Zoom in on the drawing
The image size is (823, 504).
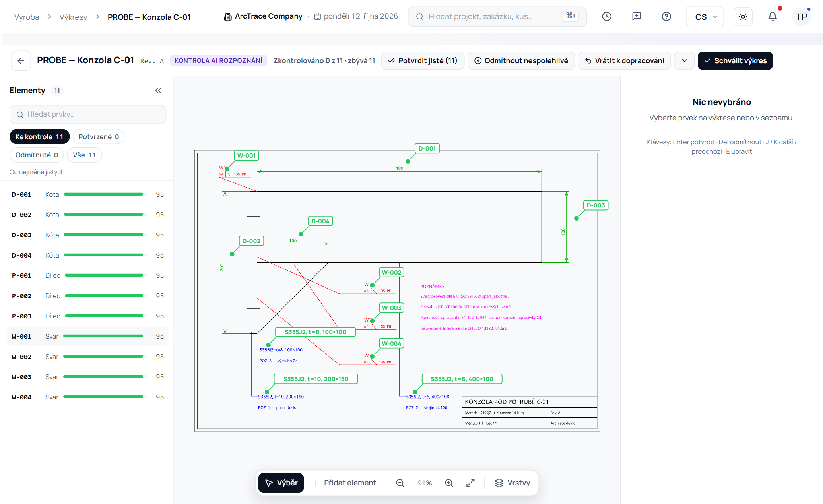click(449, 483)
